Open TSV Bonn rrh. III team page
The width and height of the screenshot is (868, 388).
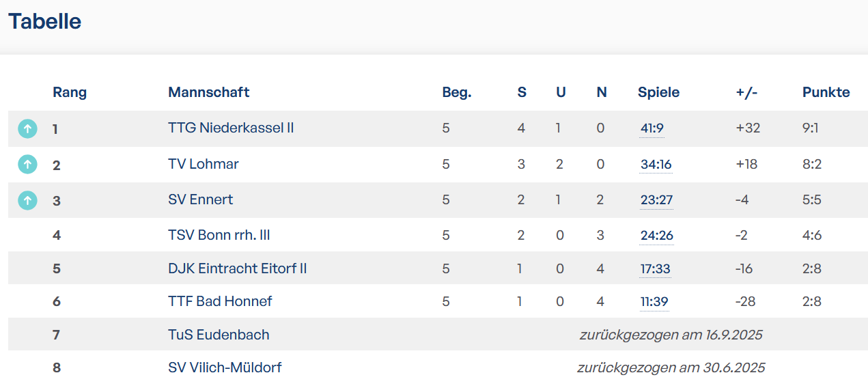219,235
